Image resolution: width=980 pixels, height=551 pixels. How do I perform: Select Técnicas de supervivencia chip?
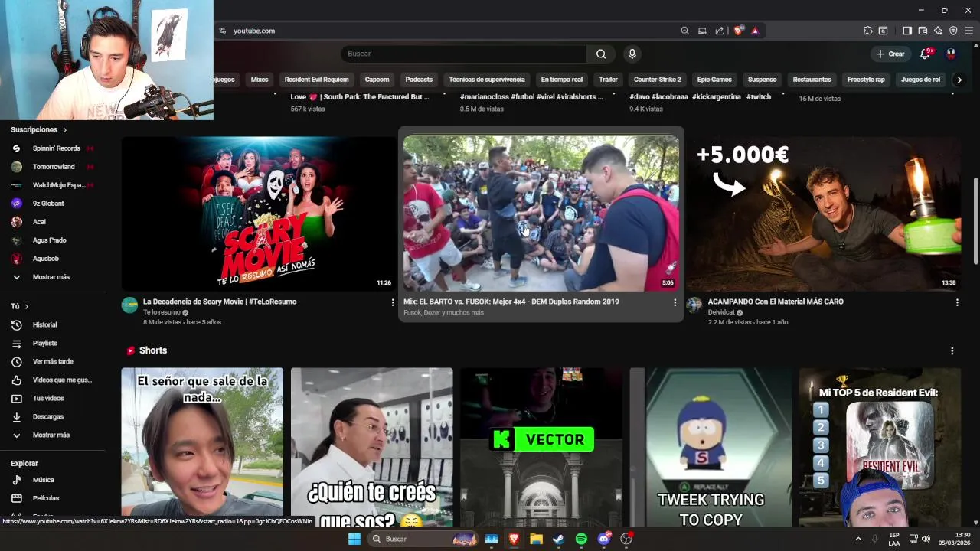[x=487, y=80]
